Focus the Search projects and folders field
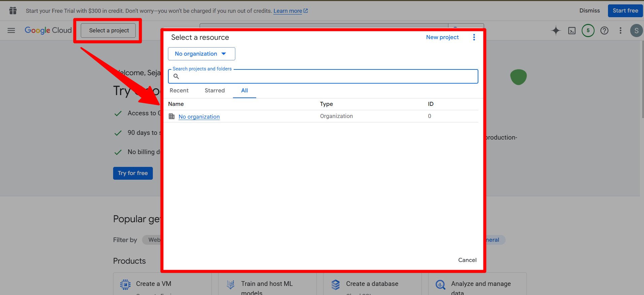 click(323, 77)
